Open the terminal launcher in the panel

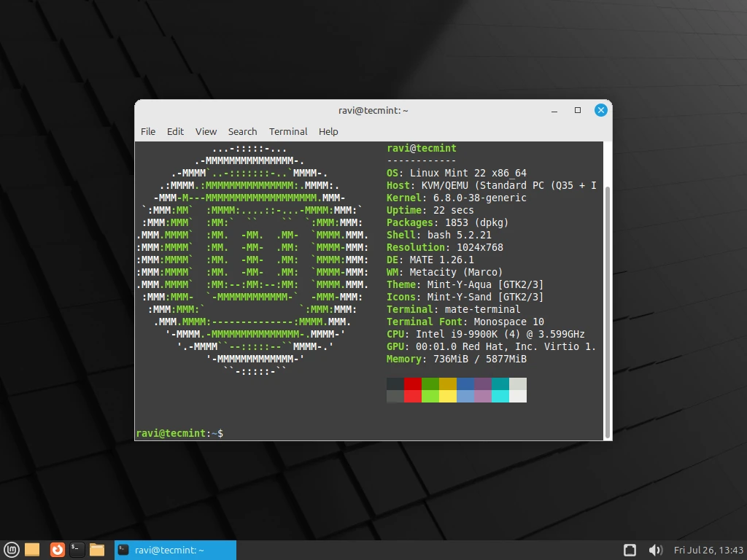pyautogui.click(x=77, y=550)
